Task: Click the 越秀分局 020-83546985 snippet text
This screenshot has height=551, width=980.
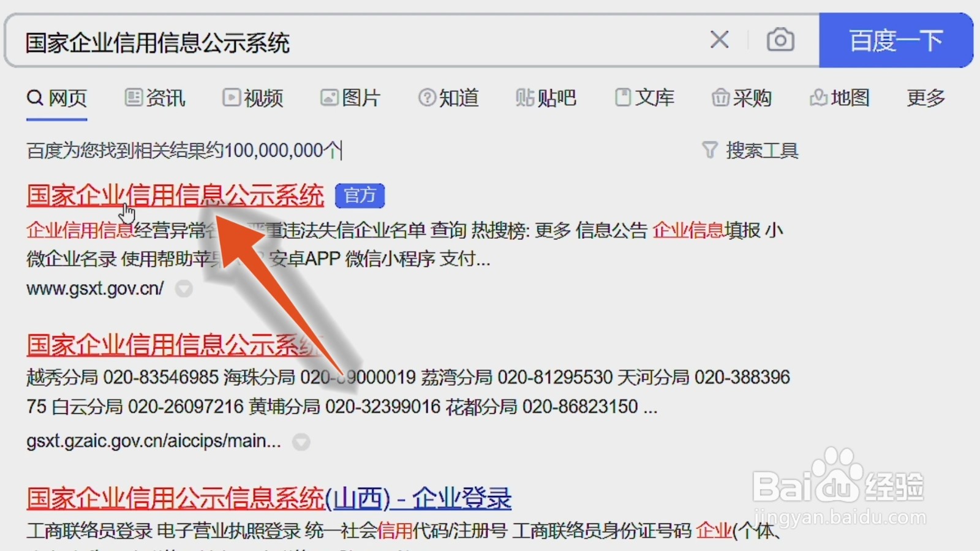Action: point(123,377)
